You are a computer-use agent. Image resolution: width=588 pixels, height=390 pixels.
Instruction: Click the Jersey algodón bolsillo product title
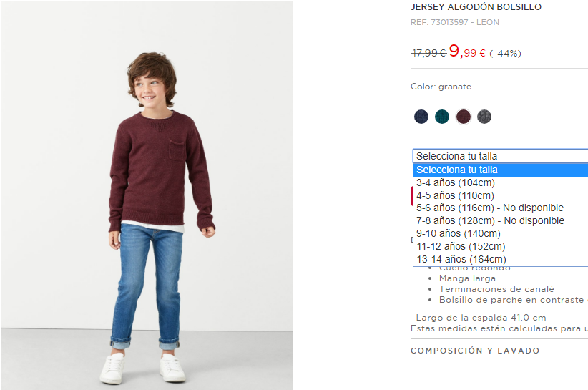pyautogui.click(x=476, y=6)
